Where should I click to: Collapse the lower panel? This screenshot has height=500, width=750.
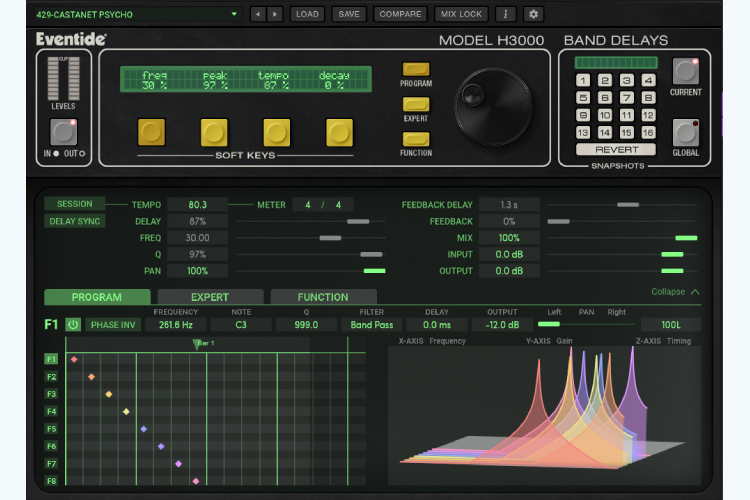click(x=675, y=292)
